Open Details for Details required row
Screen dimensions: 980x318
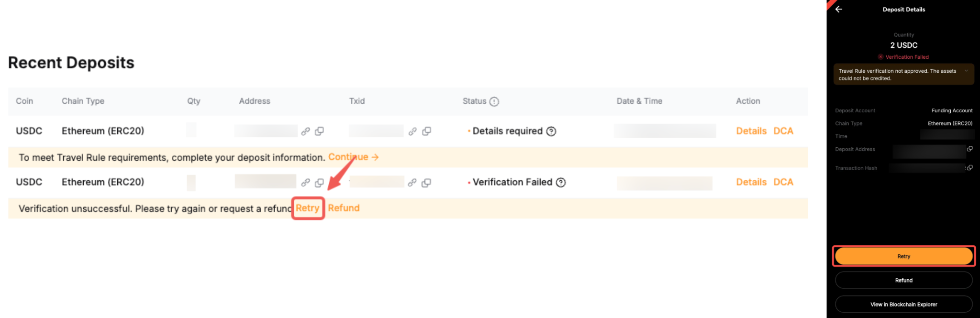pyautogui.click(x=751, y=131)
